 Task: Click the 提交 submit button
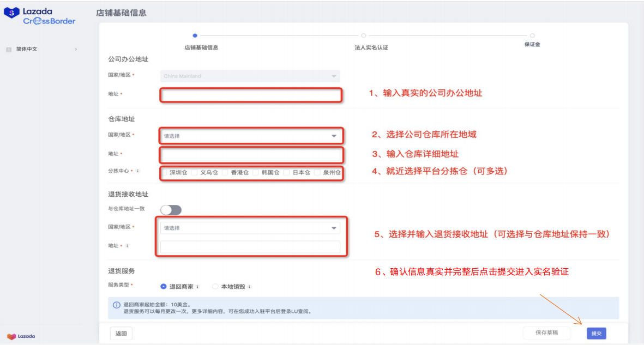point(596,333)
